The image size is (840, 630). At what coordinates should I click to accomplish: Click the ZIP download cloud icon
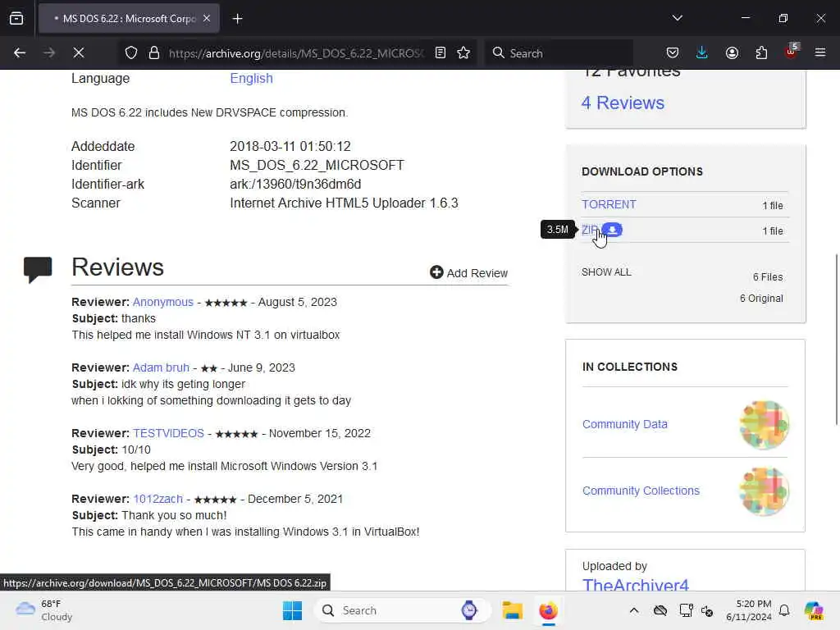click(612, 230)
